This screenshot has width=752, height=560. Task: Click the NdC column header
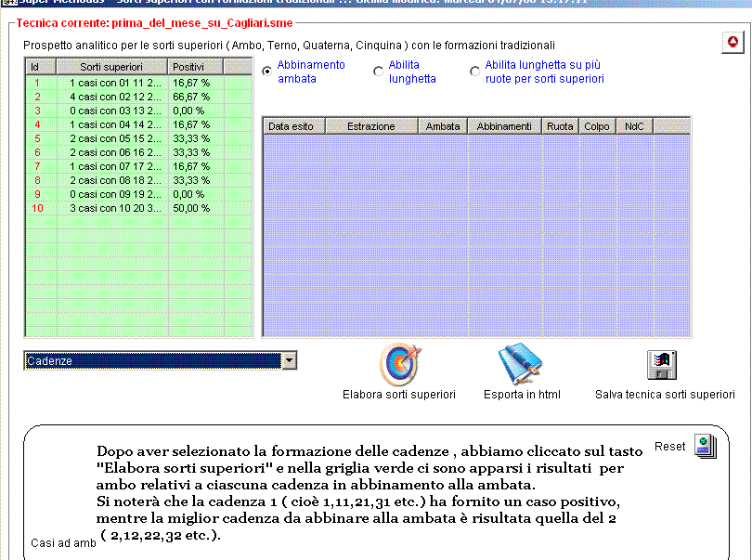[634, 126]
